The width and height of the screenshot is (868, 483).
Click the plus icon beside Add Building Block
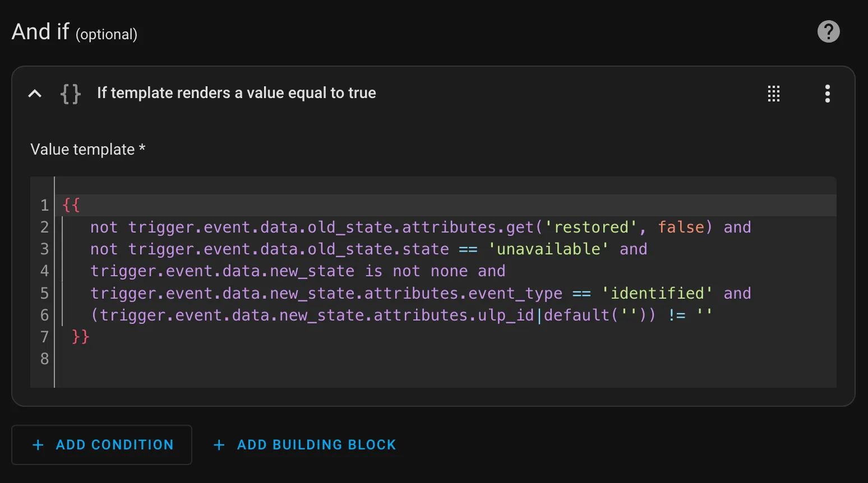(x=219, y=445)
